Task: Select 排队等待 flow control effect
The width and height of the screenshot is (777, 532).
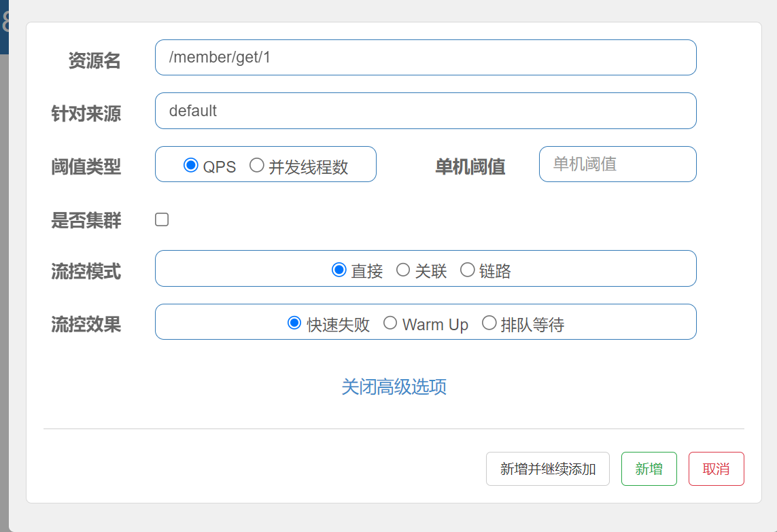Action: pyautogui.click(x=489, y=323)
